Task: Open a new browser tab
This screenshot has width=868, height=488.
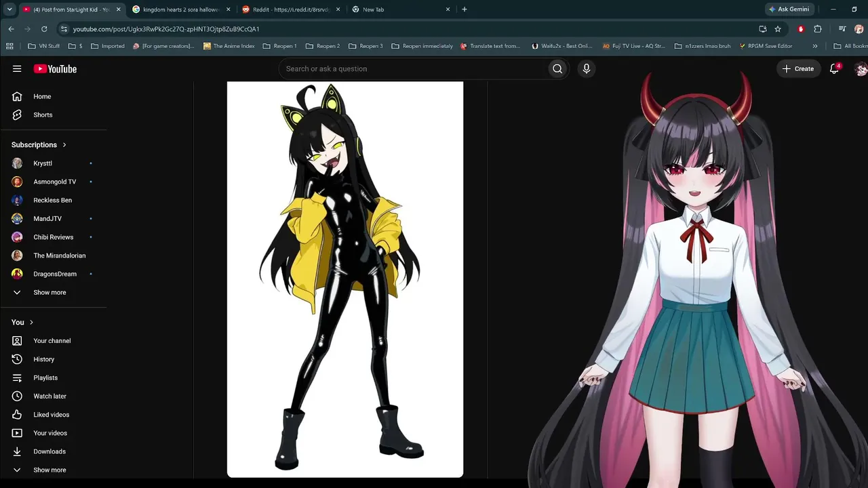Action: click(x=465, y=9)
